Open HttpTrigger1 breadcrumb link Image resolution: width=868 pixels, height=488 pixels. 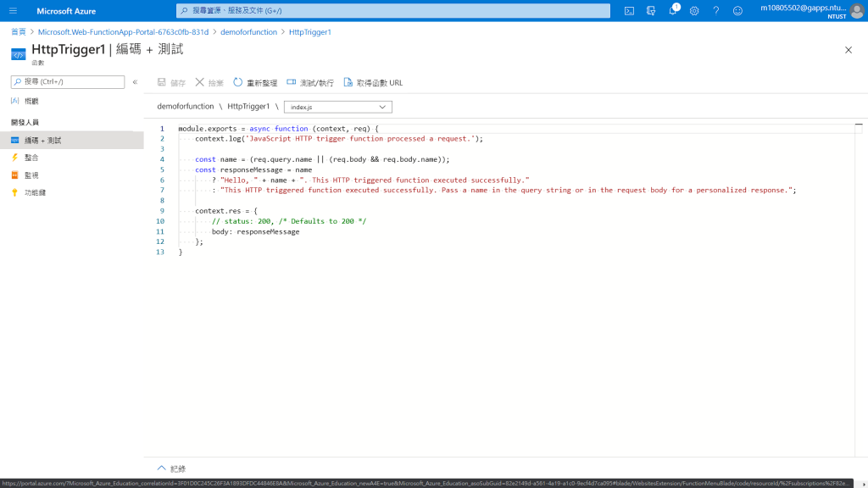point(310,31)
